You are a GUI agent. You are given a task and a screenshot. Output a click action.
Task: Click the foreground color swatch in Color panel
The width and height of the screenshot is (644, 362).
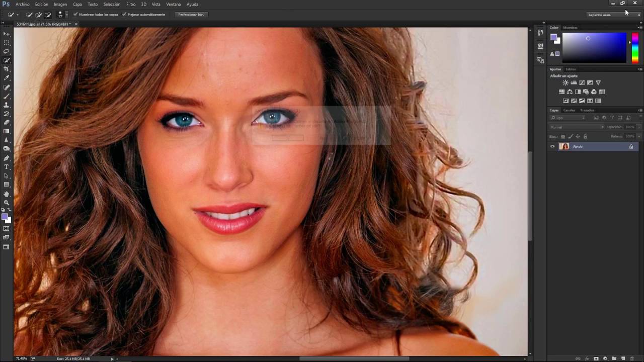point(553,37)
